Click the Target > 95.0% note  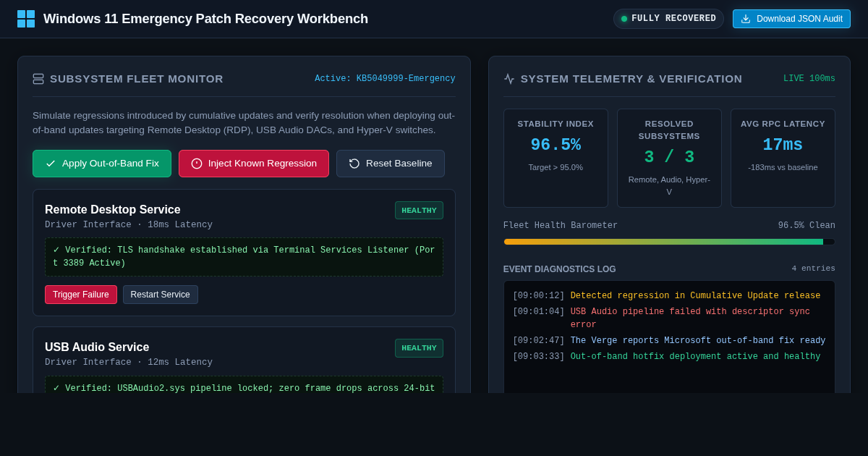point(556,167)
